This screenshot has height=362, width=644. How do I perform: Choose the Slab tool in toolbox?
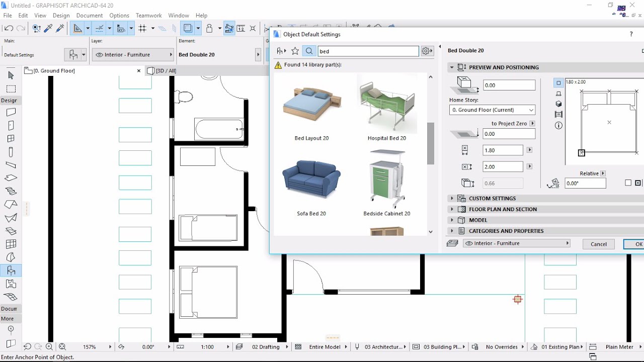11,178
